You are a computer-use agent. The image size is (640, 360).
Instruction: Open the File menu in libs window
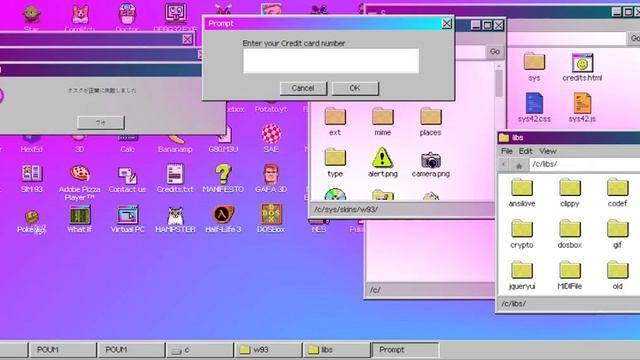pos(507,151)
